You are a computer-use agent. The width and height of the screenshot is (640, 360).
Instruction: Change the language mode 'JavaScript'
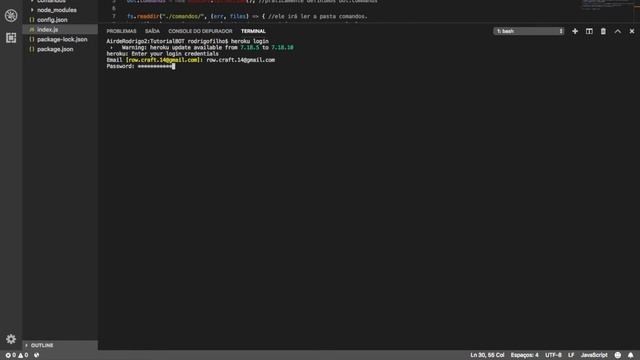point(594,355)
